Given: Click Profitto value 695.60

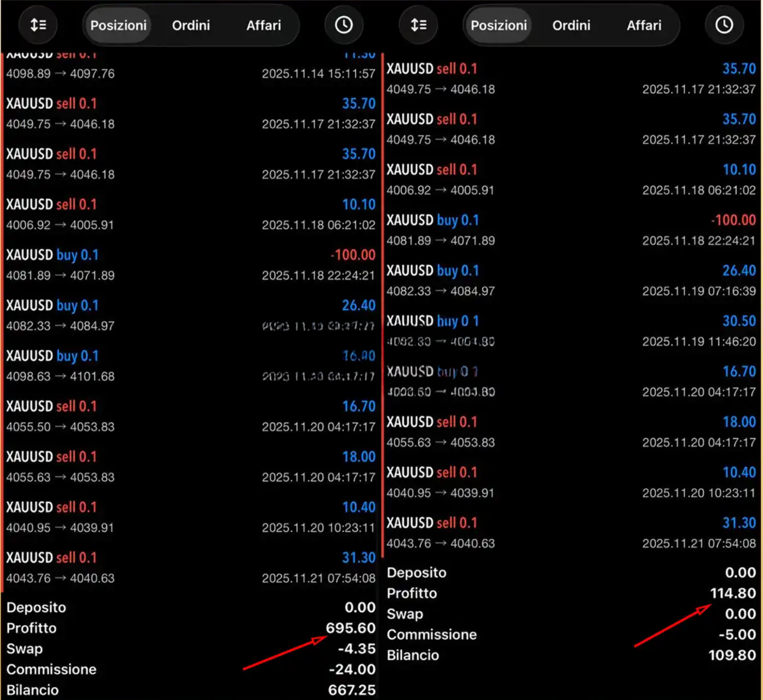Looking at the screenshot, I should tap(351, 628).
